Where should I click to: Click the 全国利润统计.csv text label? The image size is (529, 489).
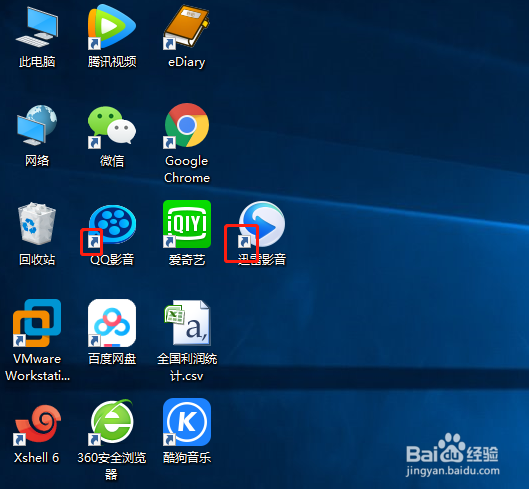click(187, 367)
